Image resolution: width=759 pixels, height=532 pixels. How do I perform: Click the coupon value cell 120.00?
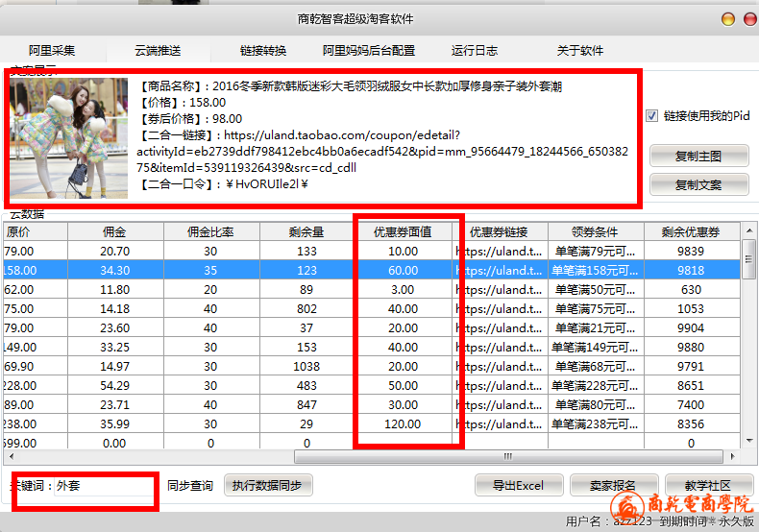(x=403, y=423)
